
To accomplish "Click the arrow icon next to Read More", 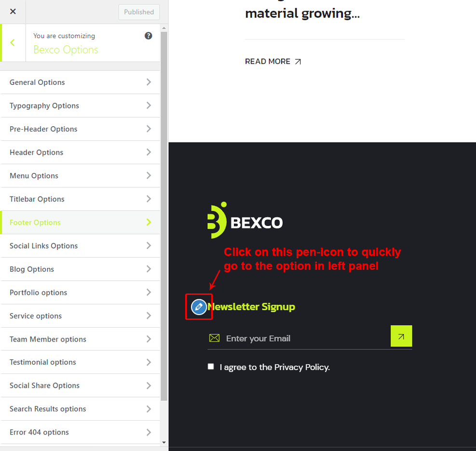I will pyautogui.click(x=298, y=62).
